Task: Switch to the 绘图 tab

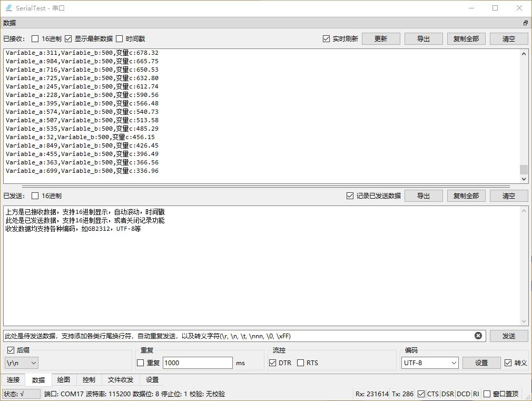Action: click(63, 379)
